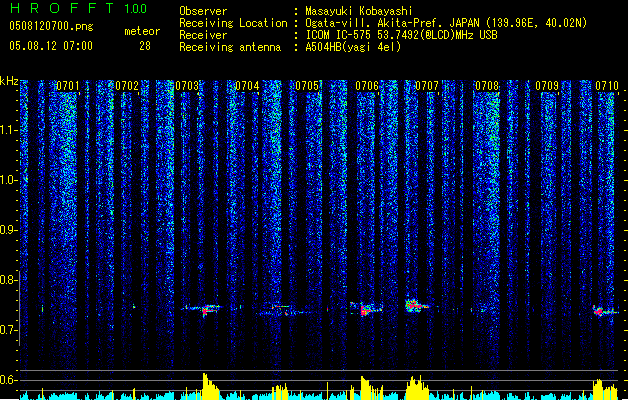Viewport: 629px width, 400px height.
Task: Click observer name Masayuki Kobayashi
Action: [x=359, y=11]
